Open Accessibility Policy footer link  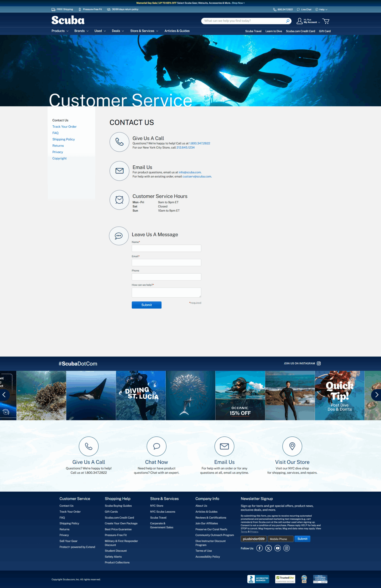pyautogui.click(x=208, y=557)
